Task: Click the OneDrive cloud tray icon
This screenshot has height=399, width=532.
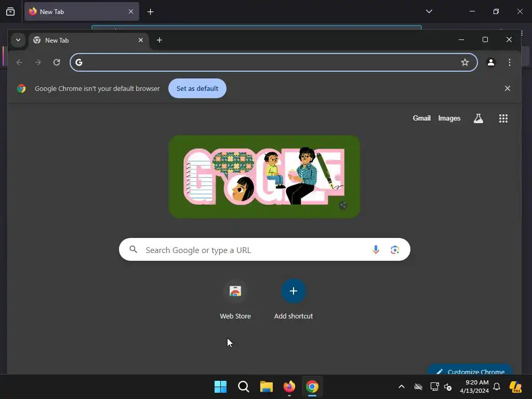Action: click(x=418, y=387)
